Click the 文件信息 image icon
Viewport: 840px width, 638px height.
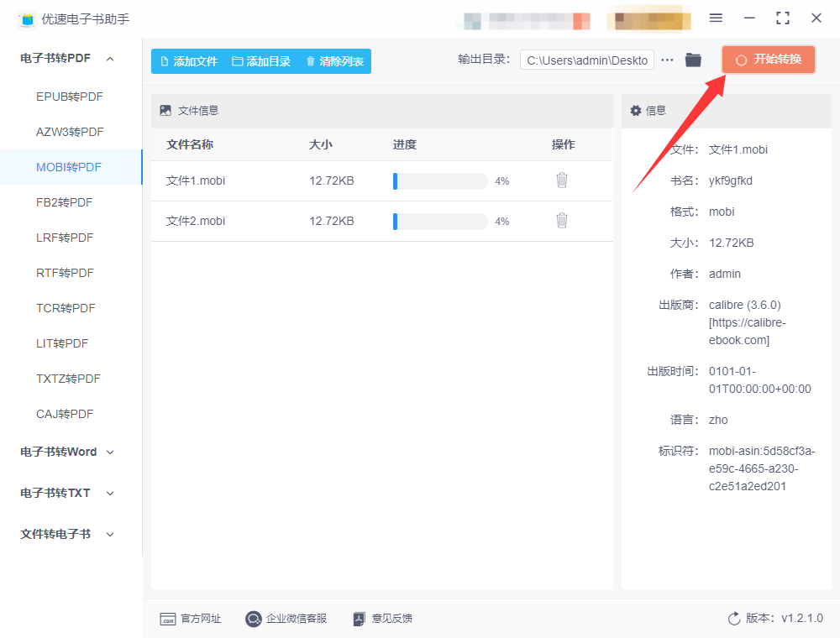(x=165, y=110)
